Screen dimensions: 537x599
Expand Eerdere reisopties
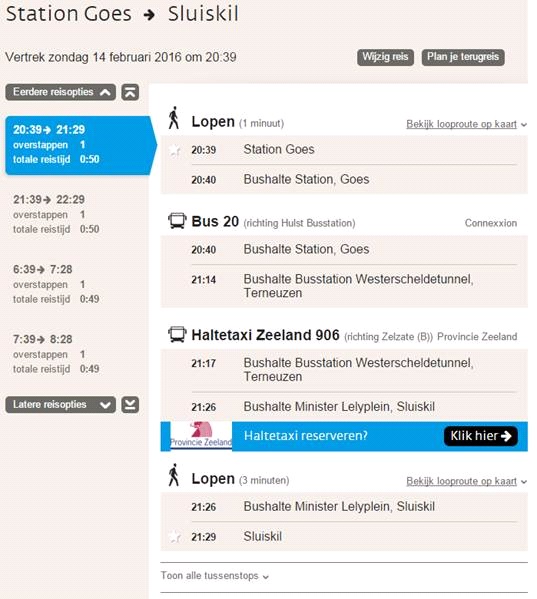(x=60, y=92)
